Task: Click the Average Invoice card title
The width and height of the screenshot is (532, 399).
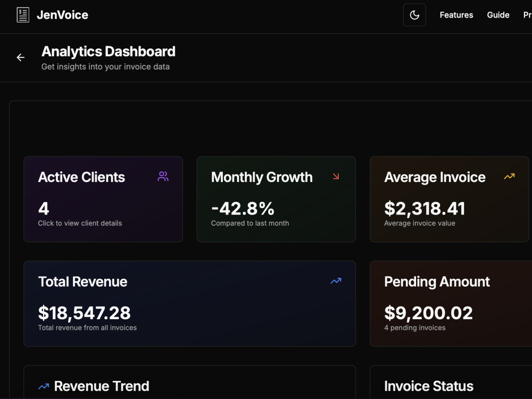Action: pyautogui.click(x=435, y=177)
